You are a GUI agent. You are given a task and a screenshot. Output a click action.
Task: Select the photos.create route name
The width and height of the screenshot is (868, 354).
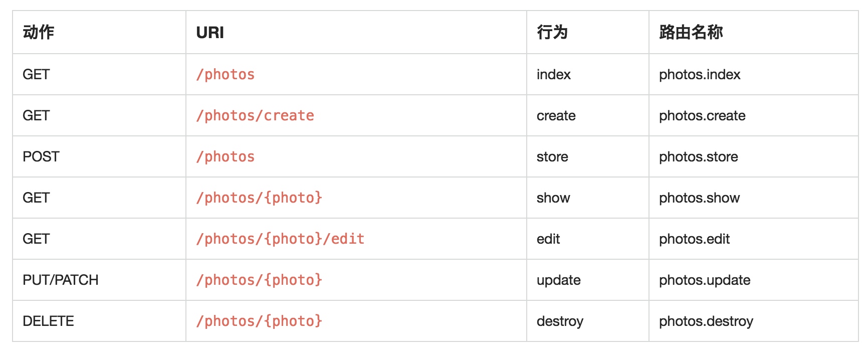coord(702,116)
